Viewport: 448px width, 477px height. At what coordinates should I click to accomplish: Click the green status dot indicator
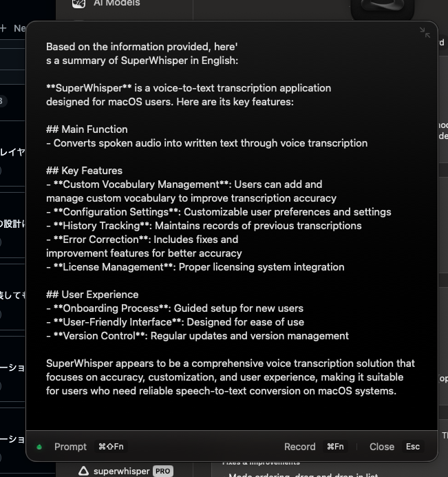coord(39,447)
